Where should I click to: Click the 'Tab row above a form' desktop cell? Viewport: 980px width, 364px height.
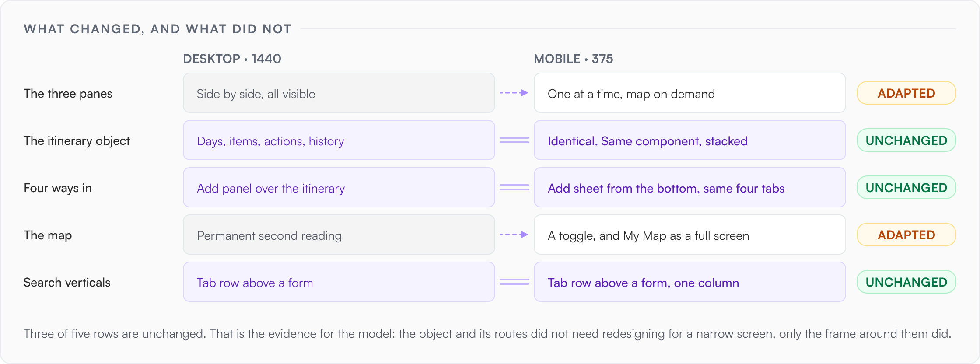point(339,282)
